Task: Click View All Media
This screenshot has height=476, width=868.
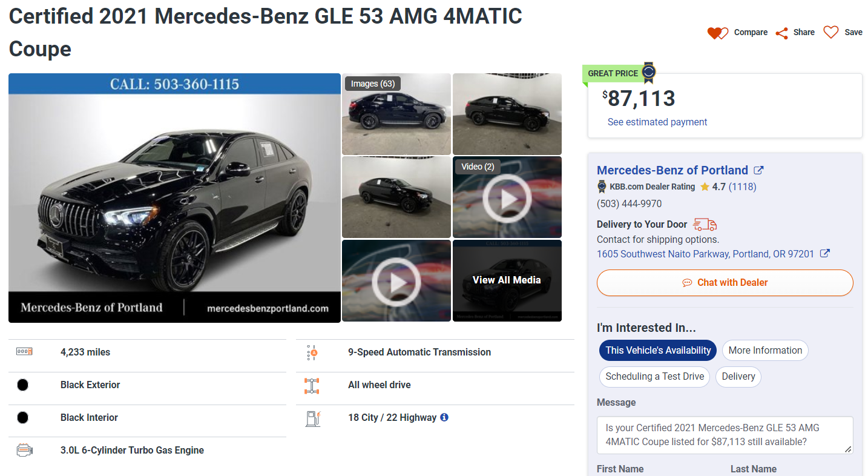Action: point(507,280)
